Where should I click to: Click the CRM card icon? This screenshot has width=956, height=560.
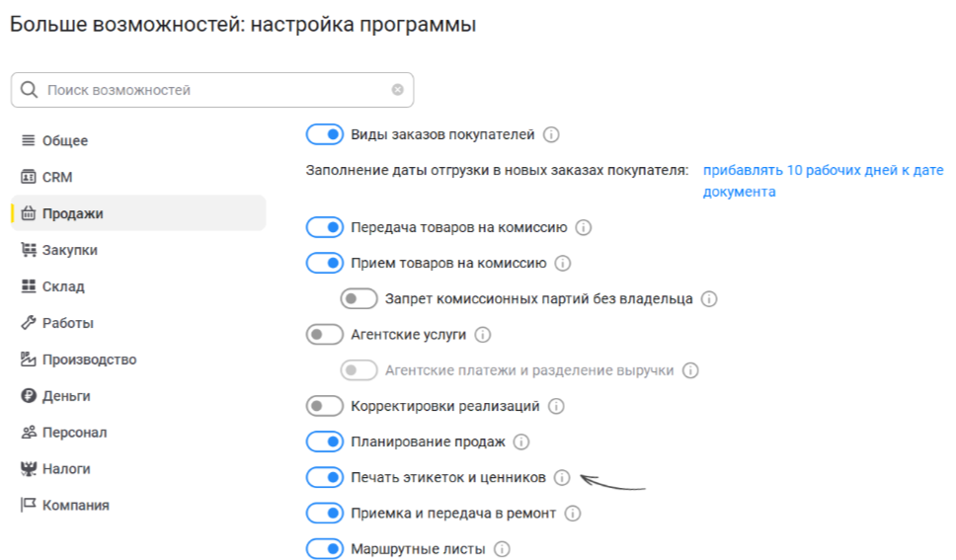point(28,177)
